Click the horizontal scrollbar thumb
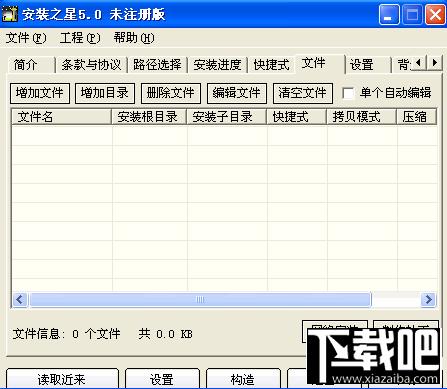Viewport: 447px width, 389px height. (200, 299)
